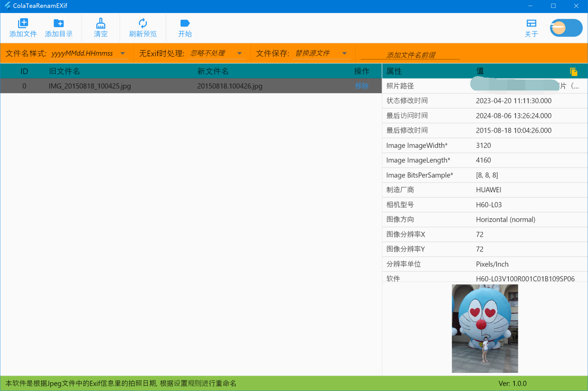588x391 pixels.
Task: Click the 添加目录 (add folder) icon
Action: click(x=58, y=23)
